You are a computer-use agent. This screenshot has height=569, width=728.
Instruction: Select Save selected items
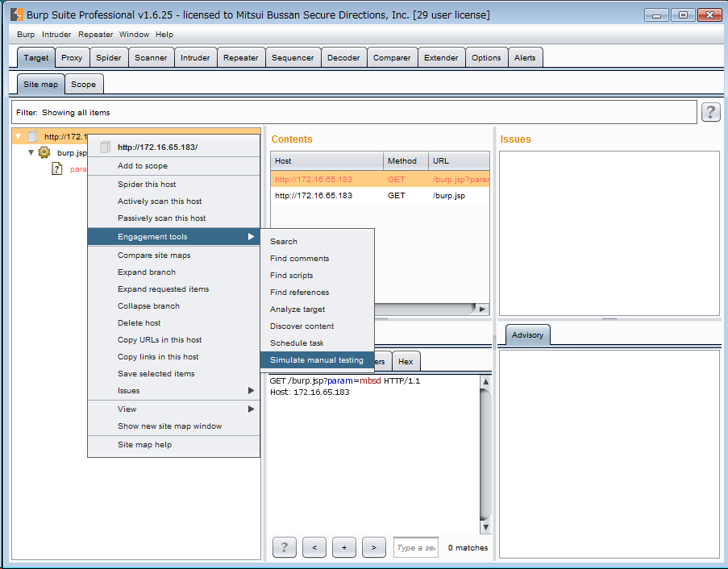tap(173, 374)
